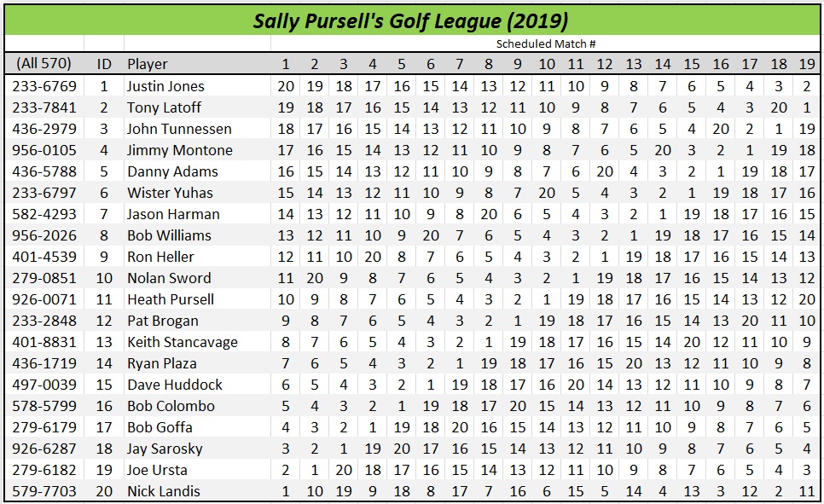This screenshot has width=824, height=504.
Task: Click the (All 570) header cell
Action: (44, 64)
